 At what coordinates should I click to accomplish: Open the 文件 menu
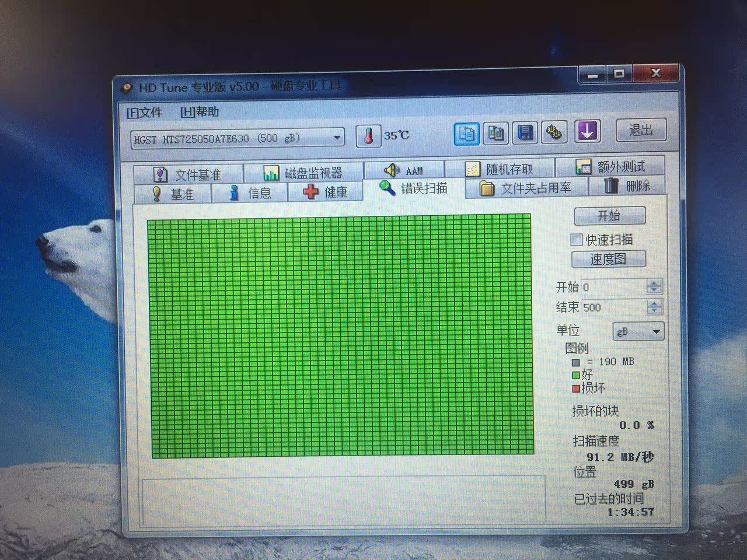click(x=144, y=112)
